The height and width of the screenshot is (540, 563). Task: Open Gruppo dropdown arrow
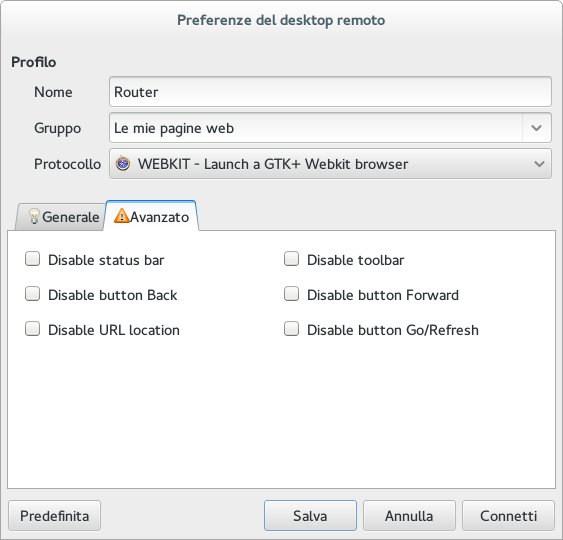pos(536,128)
